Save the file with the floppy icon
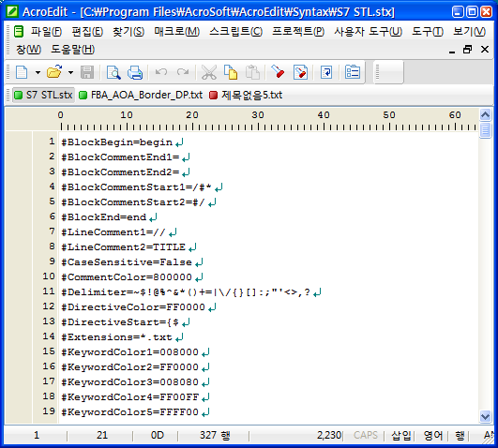The height and width of the screenshot is (448, 498). point(86,72)
